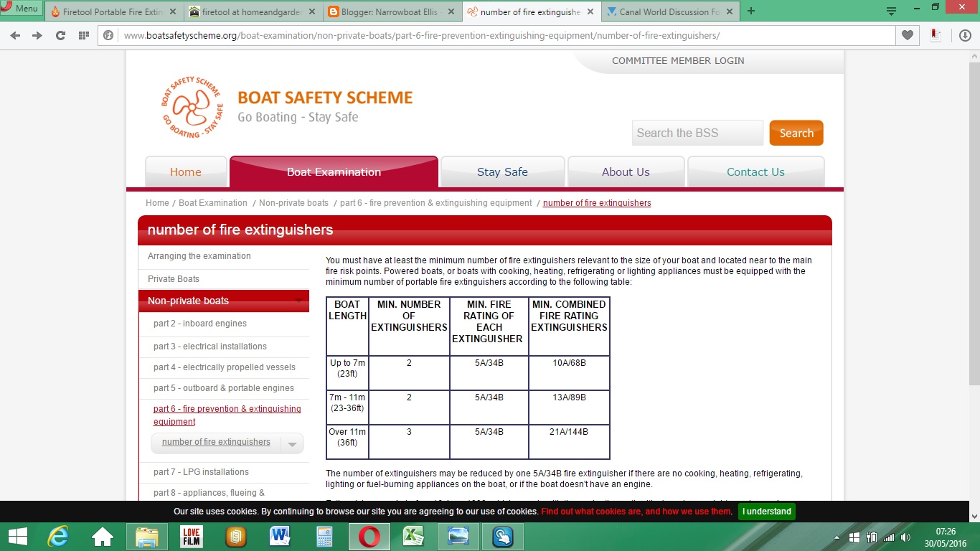Open the Home icon on taskbar

click(103, 537)
